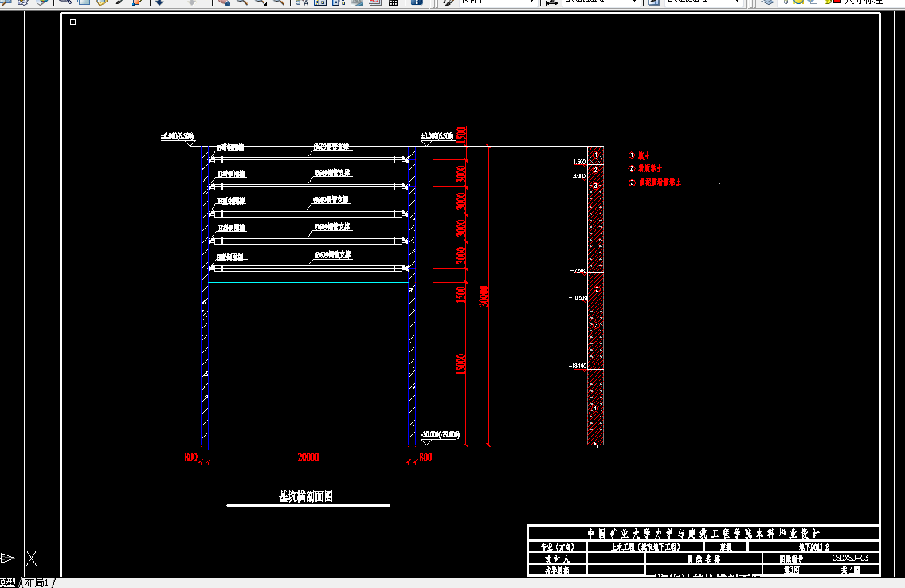The image size is (905, 588).
Task: Select the 20000 width dimension text
Action: click(308, 457)
